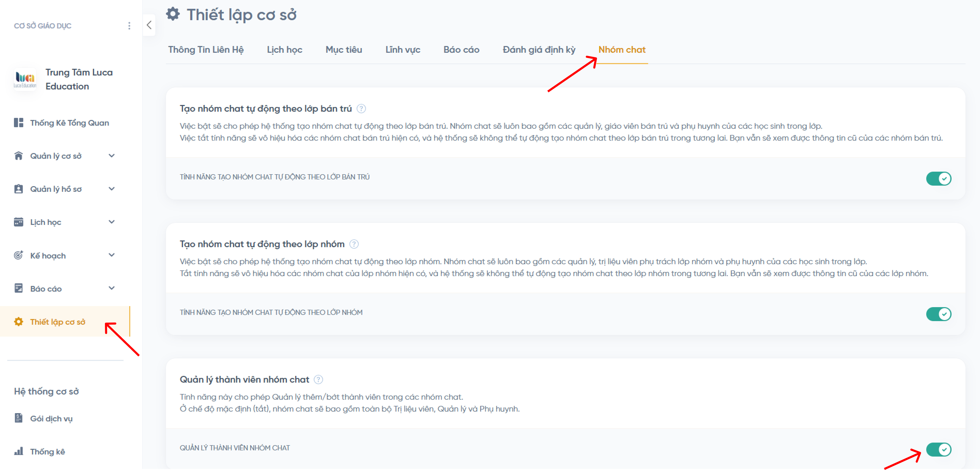Click the Thống kê bar chart icon
This screenshot has height=470, width=980.
[19, 451]
